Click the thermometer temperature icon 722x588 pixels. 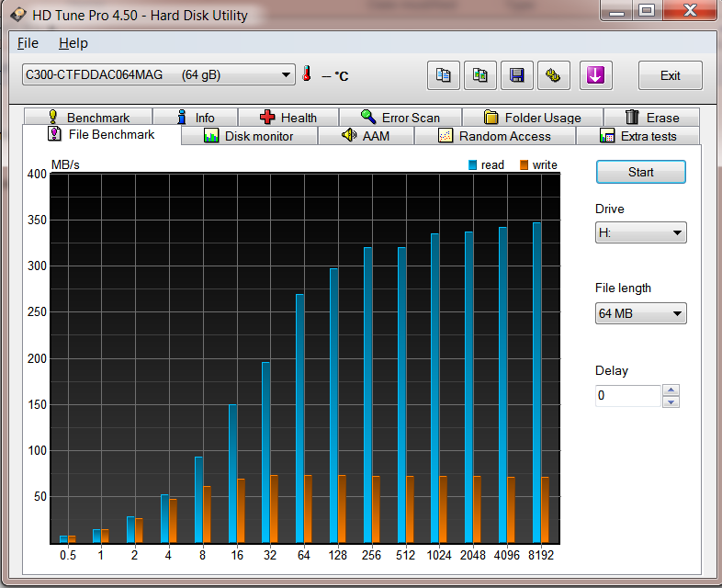coord(307,73)
